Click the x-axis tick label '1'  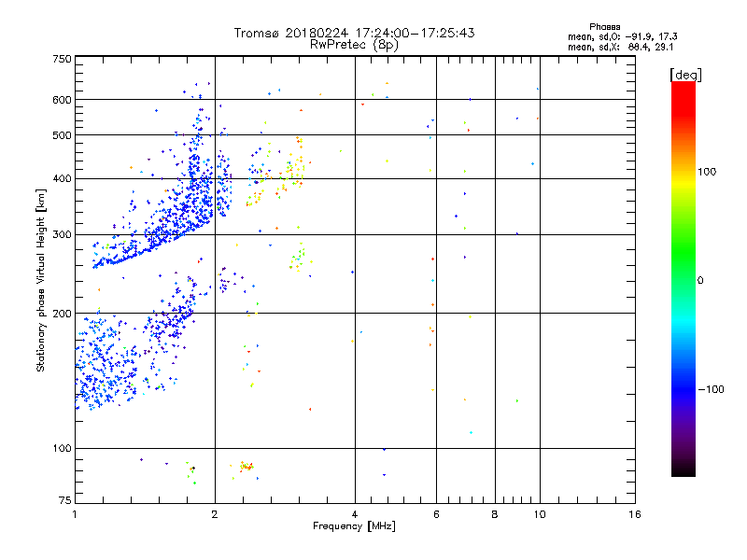pyautogui.click(x=75, y=514)
